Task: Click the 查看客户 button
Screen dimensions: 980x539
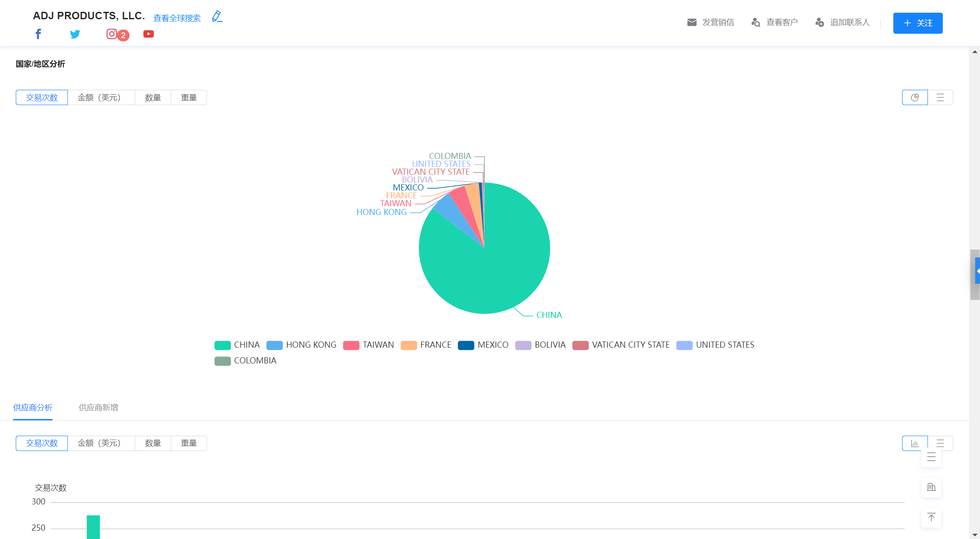Action: point(774,22)
